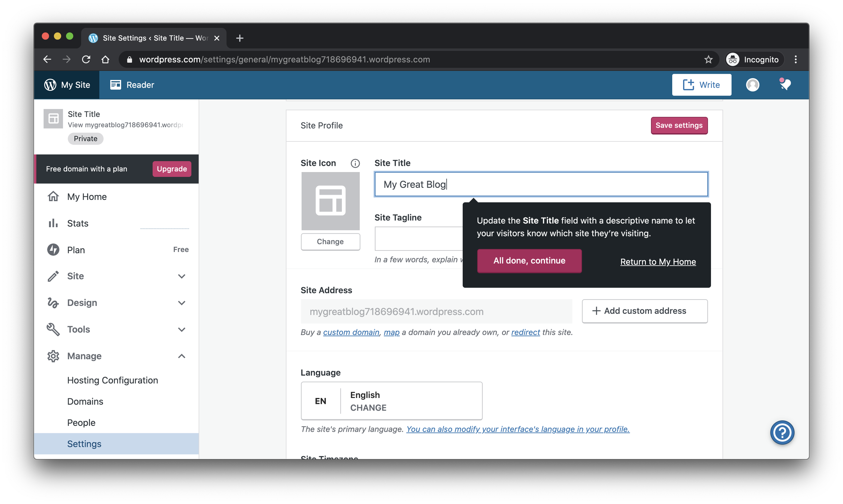
Task: Click the Manage gear icon
Action: click(x=53, y=356)
